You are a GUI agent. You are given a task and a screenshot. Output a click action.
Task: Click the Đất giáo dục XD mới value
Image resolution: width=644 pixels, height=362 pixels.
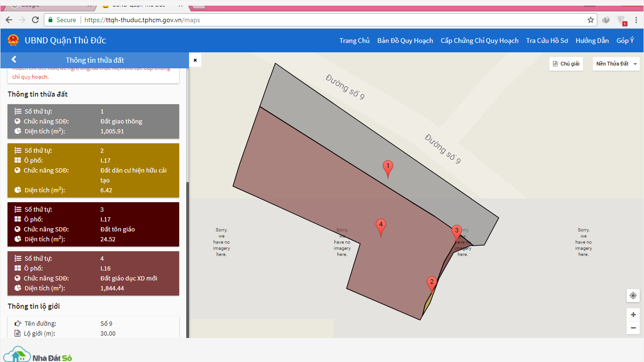click(x=129, y=278)
